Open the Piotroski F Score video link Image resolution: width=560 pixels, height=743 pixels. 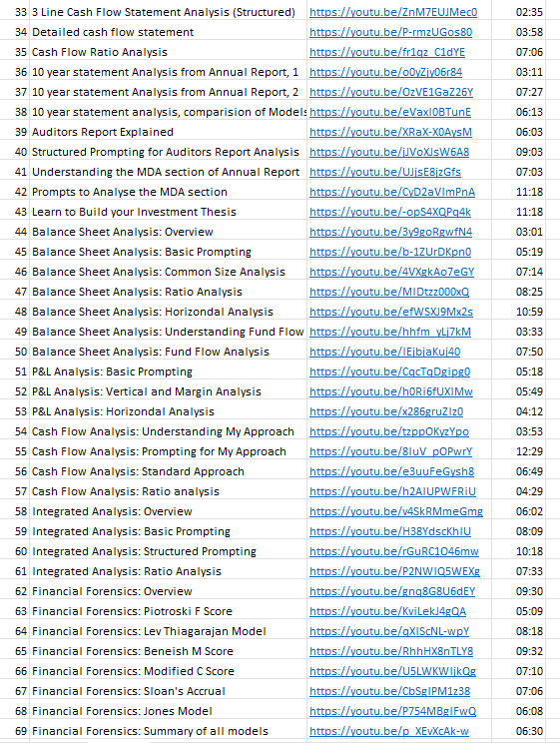pos(387,611)
